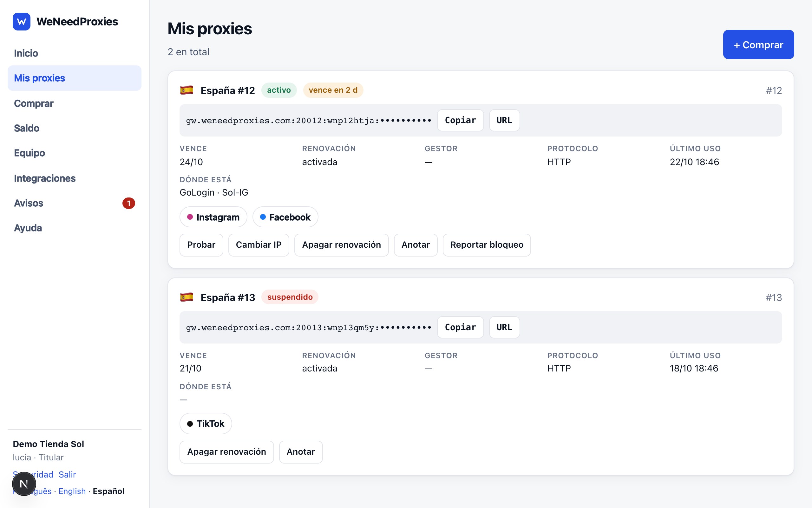The height and width of the screenshot is (508, 812).
Task: Select the Facebook tag chip
Action: 285,217
